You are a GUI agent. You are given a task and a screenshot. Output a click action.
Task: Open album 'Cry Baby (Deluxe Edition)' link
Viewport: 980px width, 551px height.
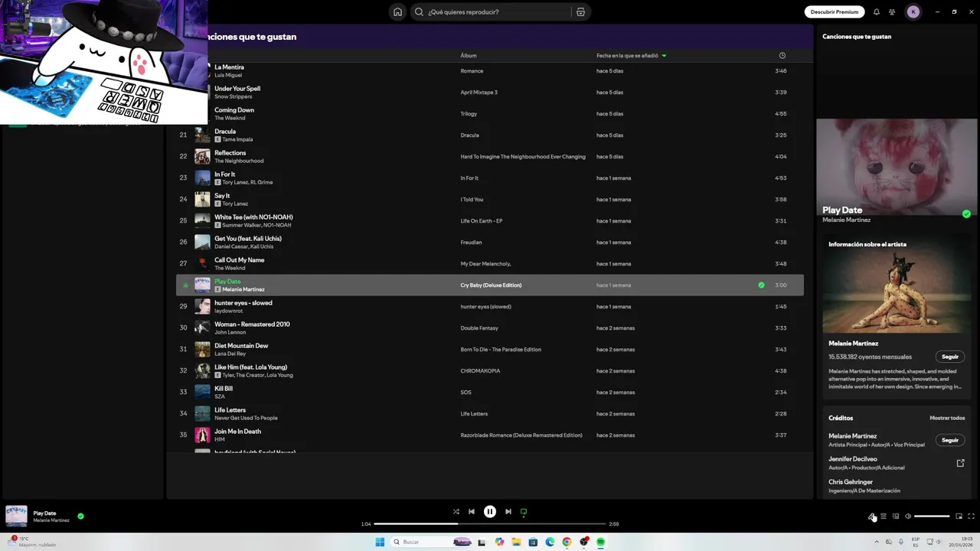tap(491, 285)
